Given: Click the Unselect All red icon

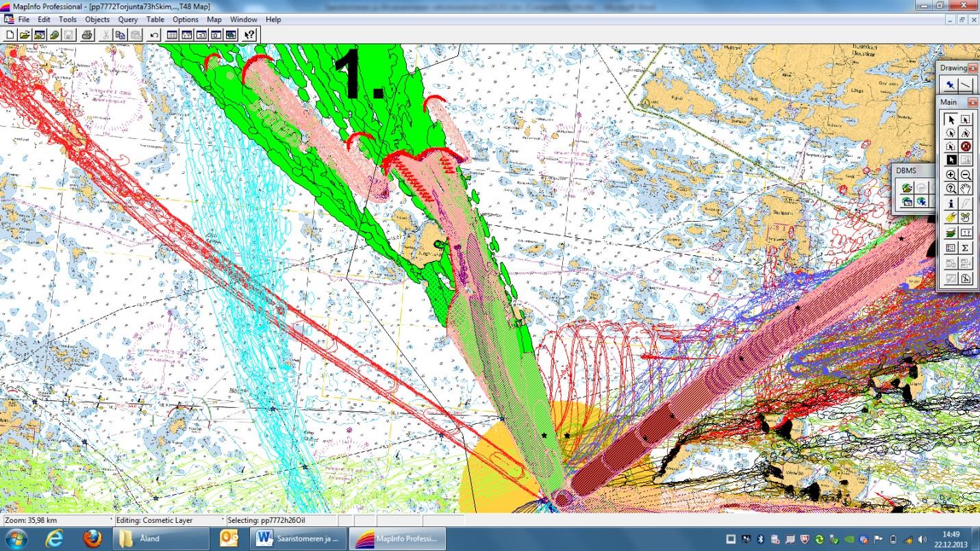Looking at the screenshot, I should pyautogui.click(x=966, y=146).
